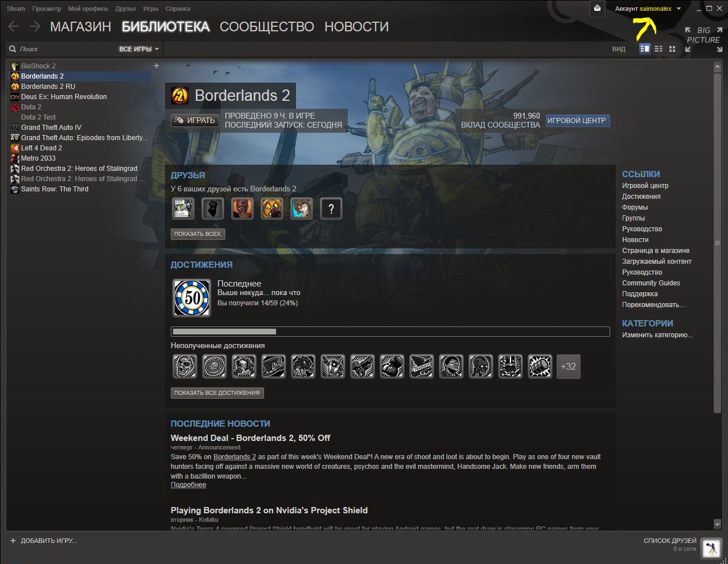Viewport: 728px width, 564px height.
Task: Click the forward navigation arrow
Action: (35, 27)
